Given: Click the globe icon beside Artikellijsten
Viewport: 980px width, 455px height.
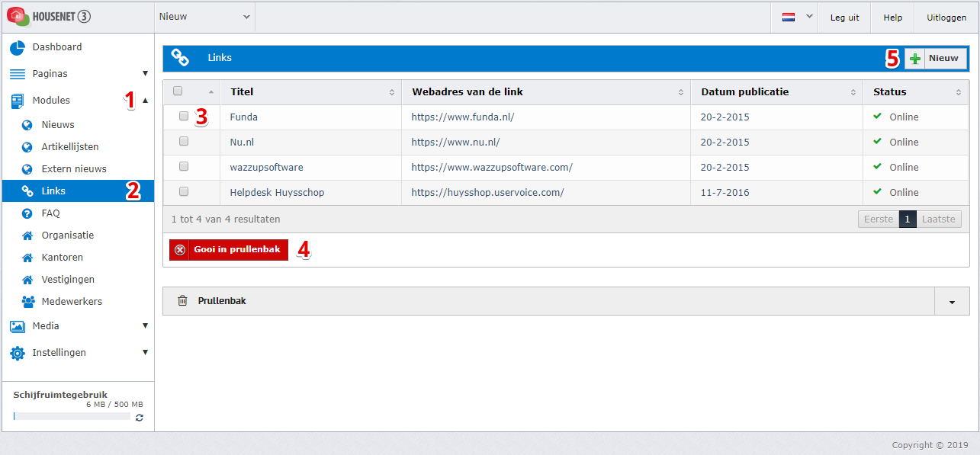Looking at the screenshot, I should pyautogui.click(x=27, y=147).
